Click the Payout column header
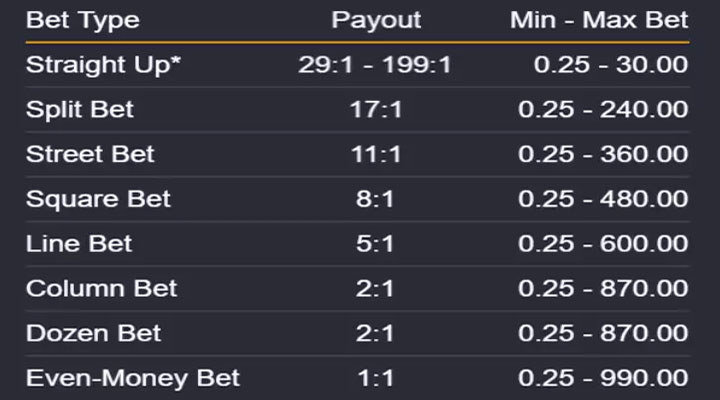720x400 pixels. pyautogui.click(x=377, y=20)
